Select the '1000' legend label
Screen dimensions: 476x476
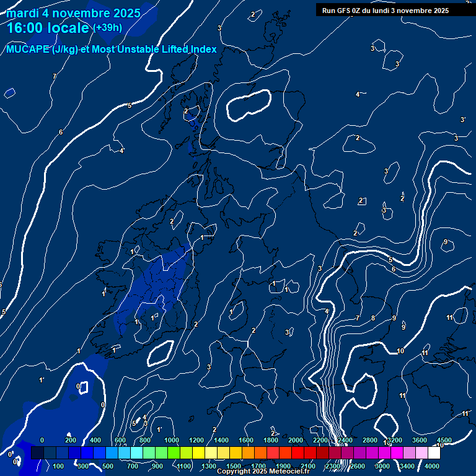172,440
